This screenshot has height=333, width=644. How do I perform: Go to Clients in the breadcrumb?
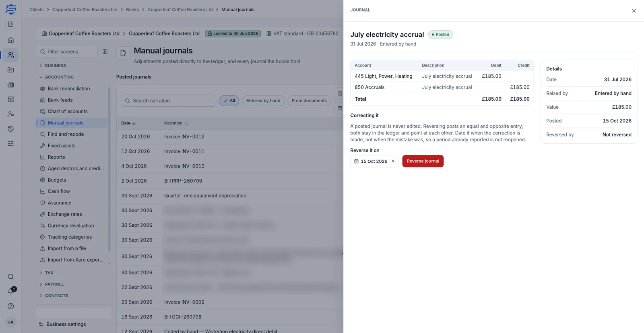36,10
